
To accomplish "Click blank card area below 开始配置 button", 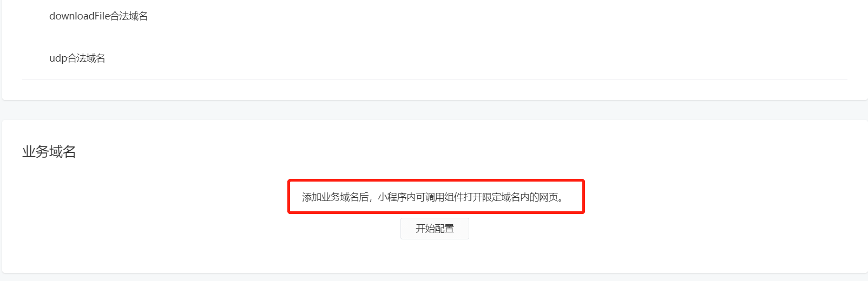I will point(435,256).
